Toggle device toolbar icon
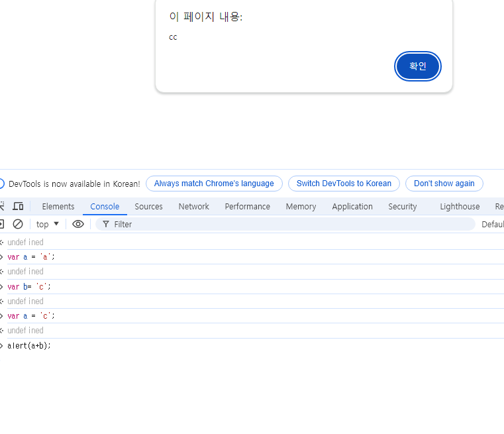The height and width of the screenshot is (434, 504). click(x=18, y=206)
